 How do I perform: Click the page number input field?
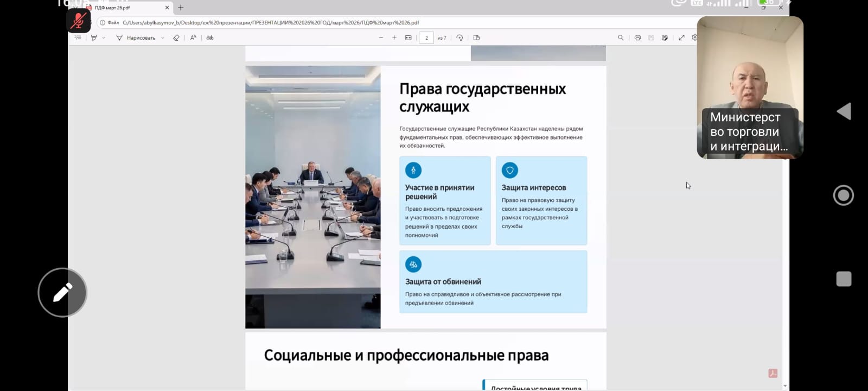(x=426, y=37)
